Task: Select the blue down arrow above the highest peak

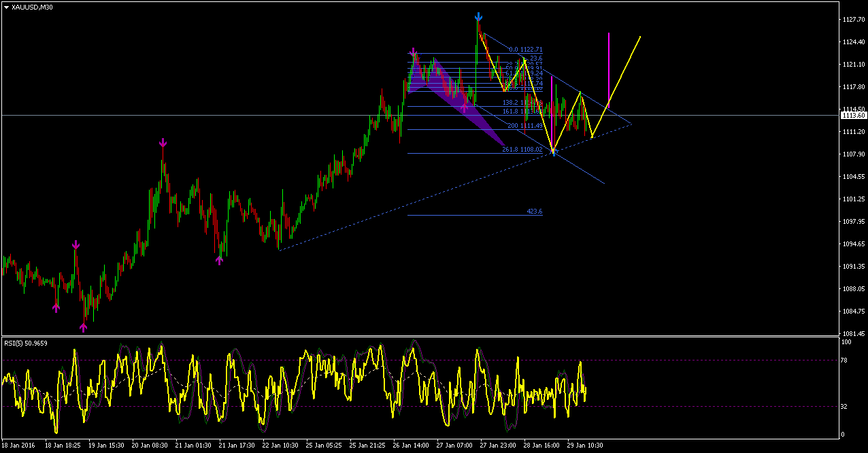Action: tap(479, 17)
